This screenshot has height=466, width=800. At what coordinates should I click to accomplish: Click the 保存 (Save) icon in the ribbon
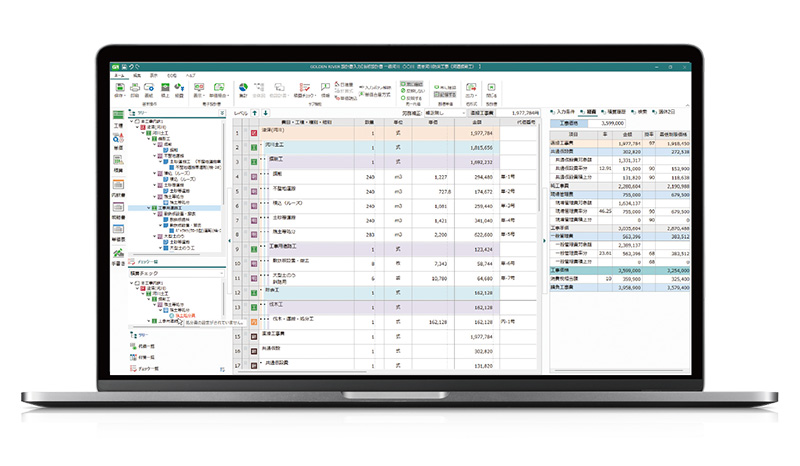click(x=120, y=88)
